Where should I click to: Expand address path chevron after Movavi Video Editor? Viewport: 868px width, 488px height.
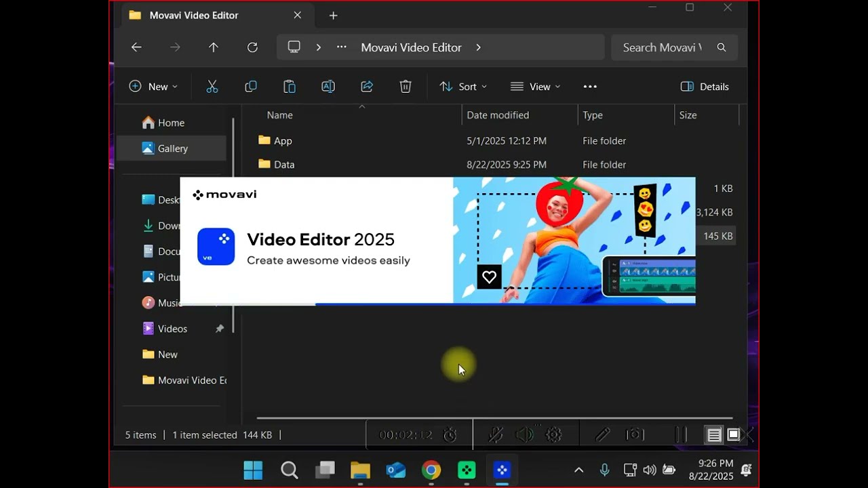(478, 47)
